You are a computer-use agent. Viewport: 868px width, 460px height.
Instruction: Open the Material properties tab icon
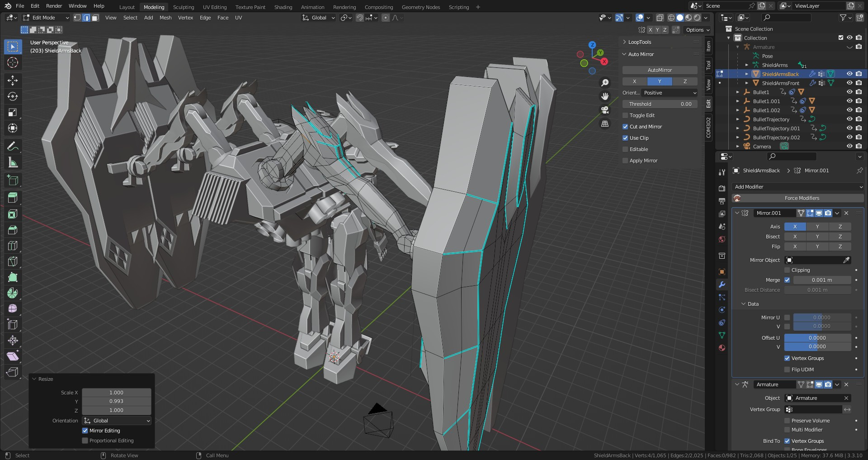(x=722, y=348)
